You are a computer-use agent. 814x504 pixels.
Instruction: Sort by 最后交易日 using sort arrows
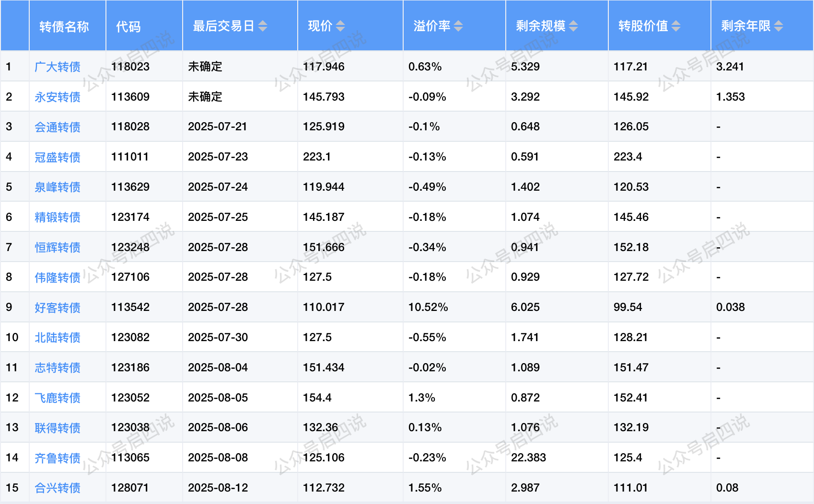[x=263, y=26]
